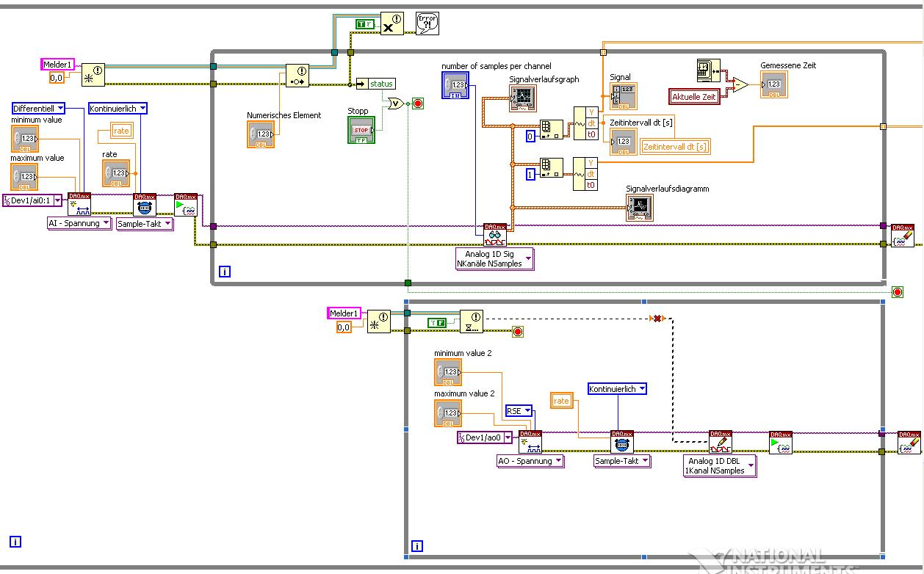
Task: Select the rate DBL control terminal
Action: [115, 173]
